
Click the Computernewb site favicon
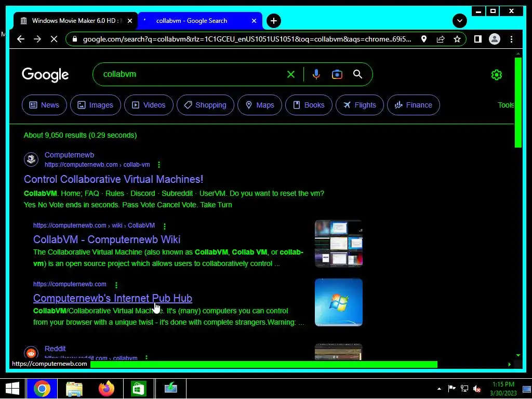[31, 159]
